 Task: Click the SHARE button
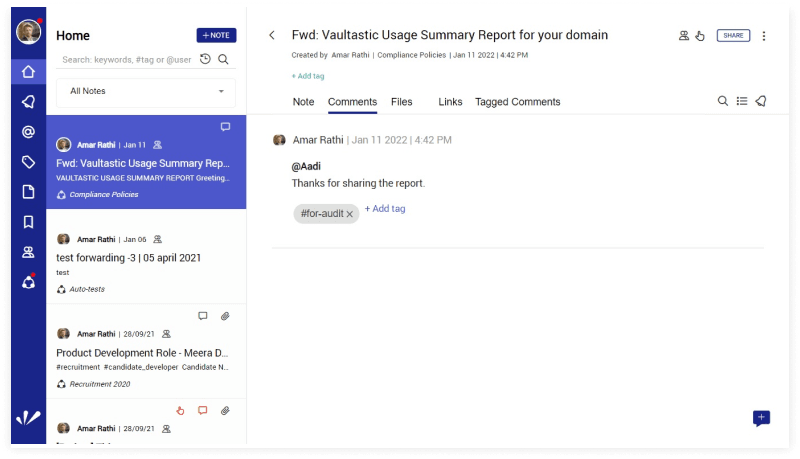point(733,36)
